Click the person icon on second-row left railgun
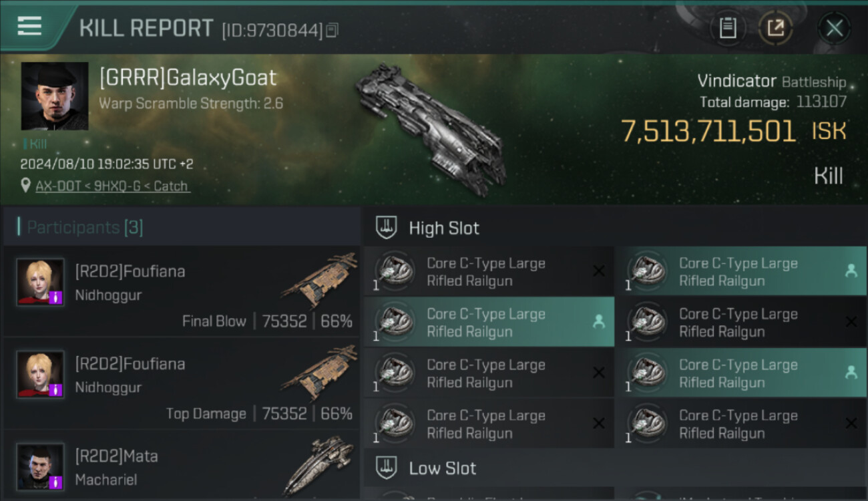This screenshot has width=868, height=501. coord(599,322)
